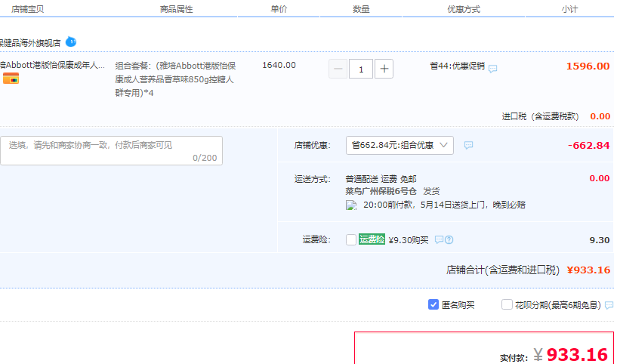Viewport: 617px width, 364px height.
Task: Open the comment bubble next to 省44:优惠促销
Action: point(492,69)
